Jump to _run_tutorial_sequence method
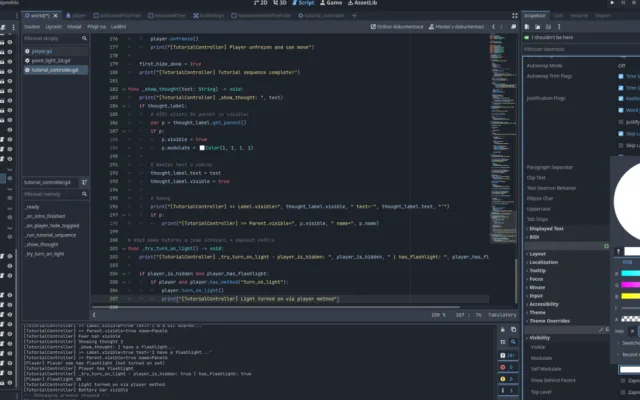Viewport: 640px width, 400px height. coord(50,235)
